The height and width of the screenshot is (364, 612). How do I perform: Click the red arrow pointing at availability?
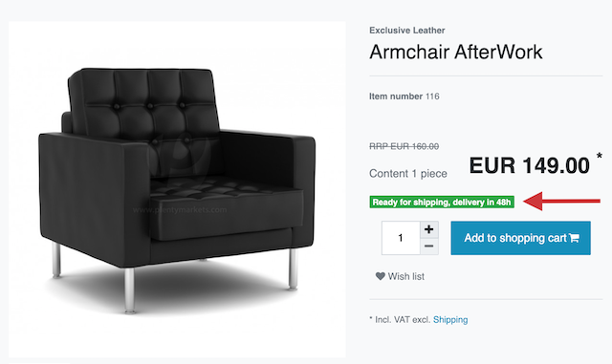(x=561, y=201)
